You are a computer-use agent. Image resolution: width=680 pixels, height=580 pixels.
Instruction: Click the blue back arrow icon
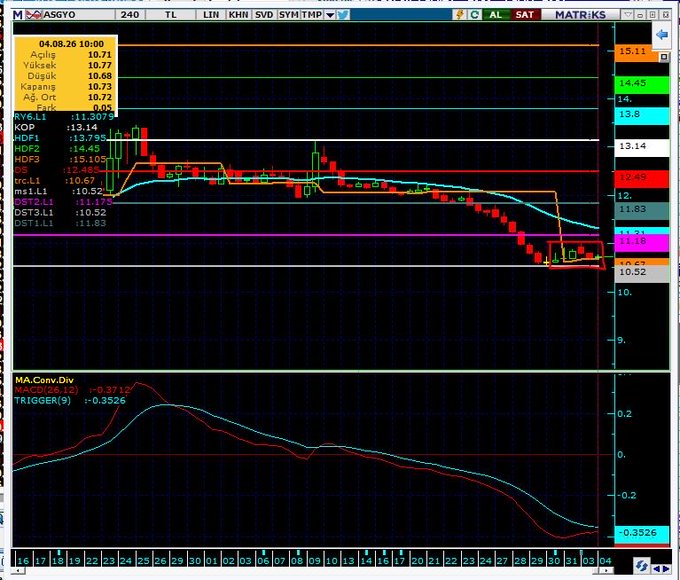tap(661, 34)
